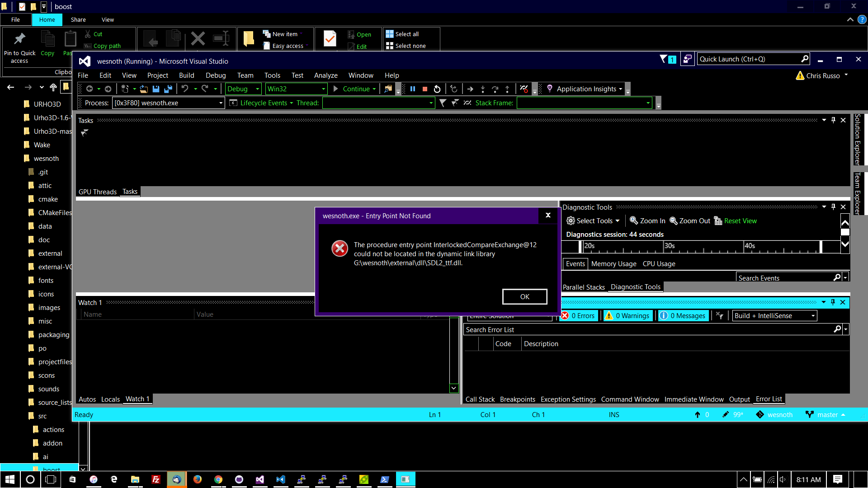Screen dimensions: 868x488
Task: Click Undo icon in Visual Studio toolbar
Action: pos(184,89)
